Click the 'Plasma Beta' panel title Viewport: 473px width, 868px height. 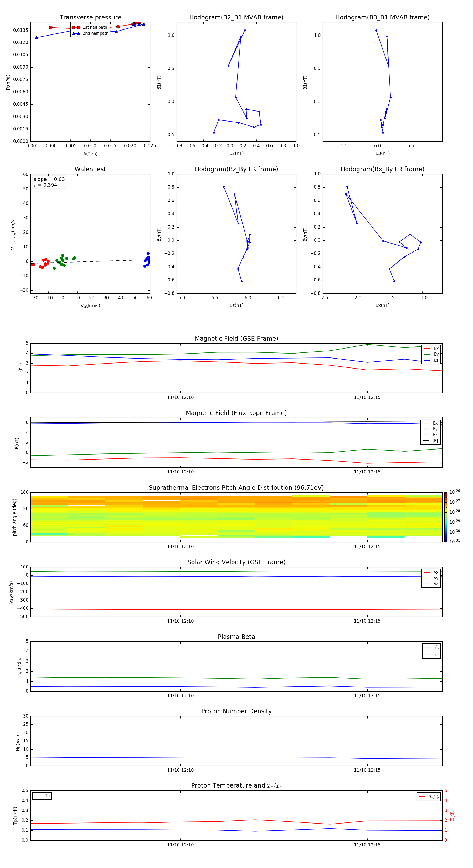pyautogui.click(x=236, y=637)
